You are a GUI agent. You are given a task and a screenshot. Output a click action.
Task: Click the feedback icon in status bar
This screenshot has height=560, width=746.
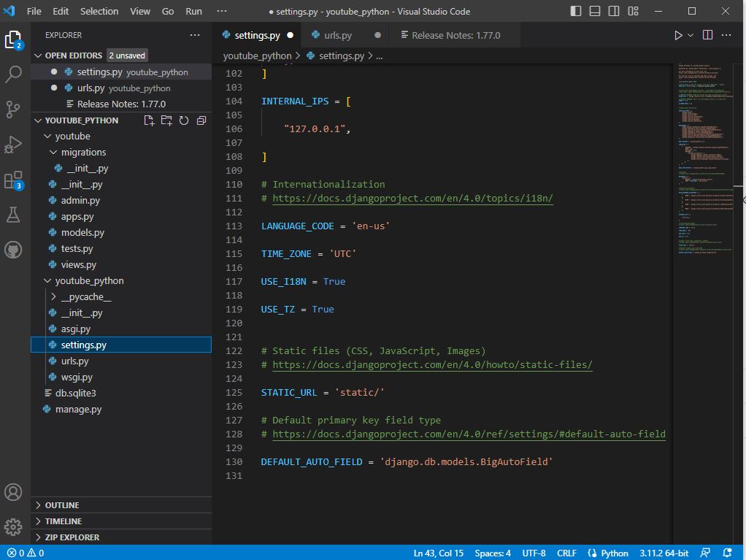tap(705, 553)
